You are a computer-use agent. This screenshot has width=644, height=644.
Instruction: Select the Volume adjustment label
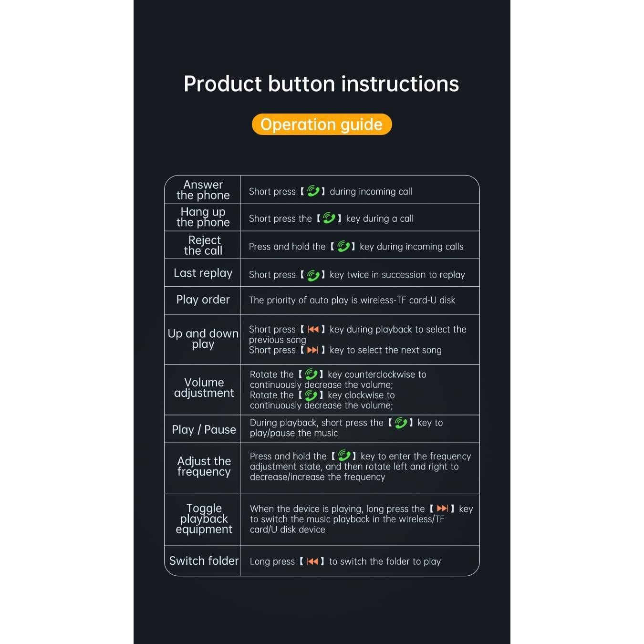tap(204, 388)
